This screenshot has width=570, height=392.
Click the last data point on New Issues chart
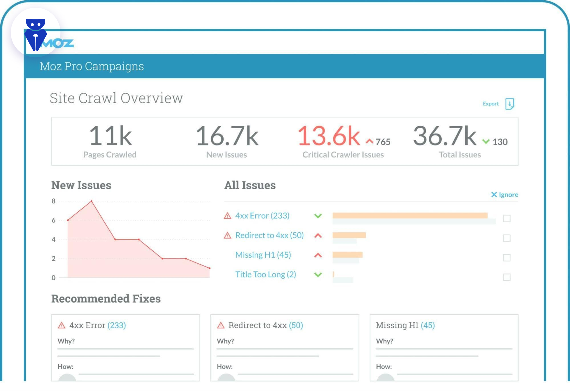[210, 268]
